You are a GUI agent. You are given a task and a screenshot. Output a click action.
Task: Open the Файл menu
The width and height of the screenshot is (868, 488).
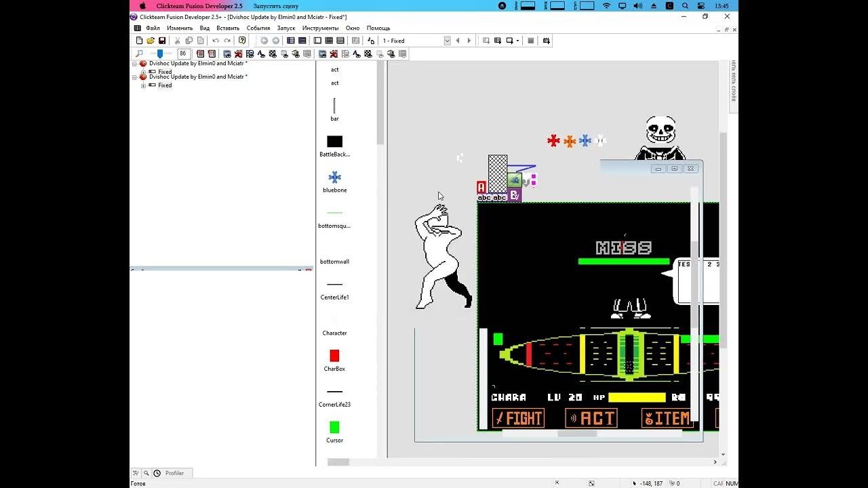153,28
